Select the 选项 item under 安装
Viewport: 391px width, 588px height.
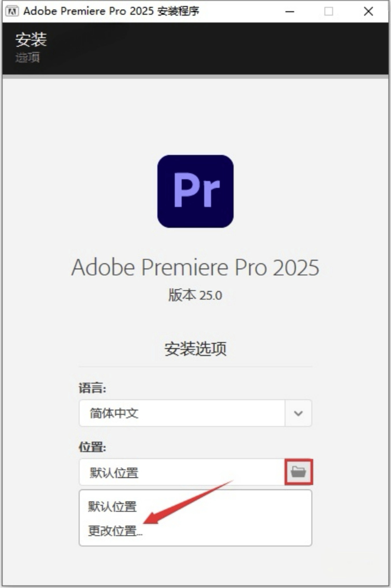click(27, 57)
